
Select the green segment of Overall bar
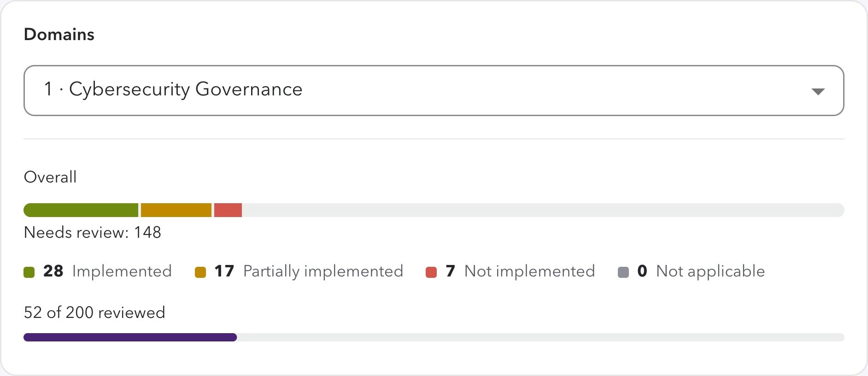(x=81, y=210)
